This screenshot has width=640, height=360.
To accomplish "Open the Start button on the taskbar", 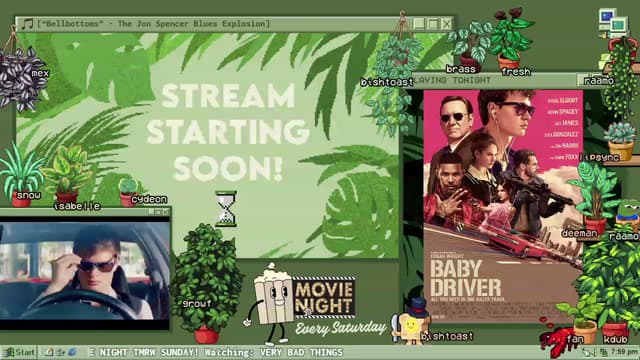I will tap(19, 352).
